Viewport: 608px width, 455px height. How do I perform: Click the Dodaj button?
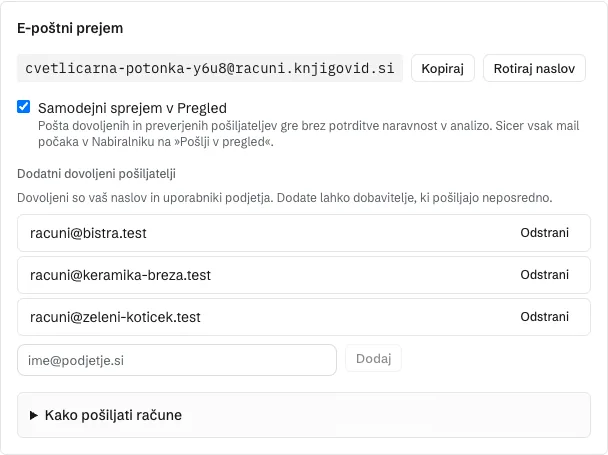point(373,358)
